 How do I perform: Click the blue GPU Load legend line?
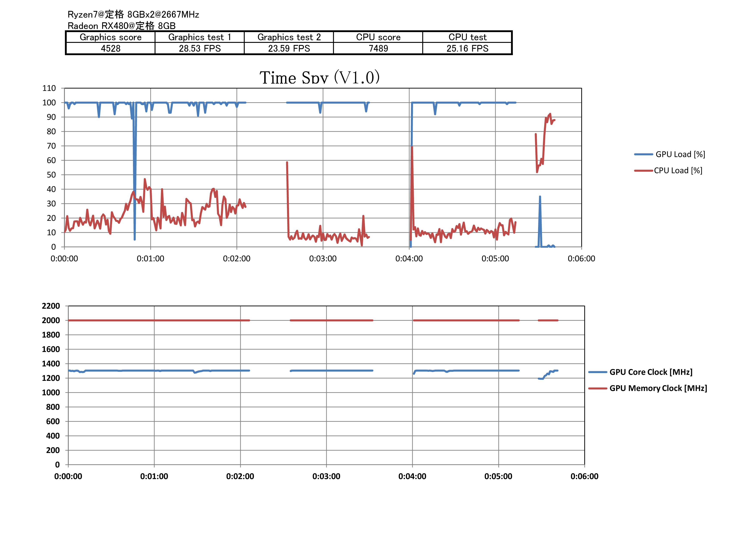pyautogui.click(x=643, y=154)
